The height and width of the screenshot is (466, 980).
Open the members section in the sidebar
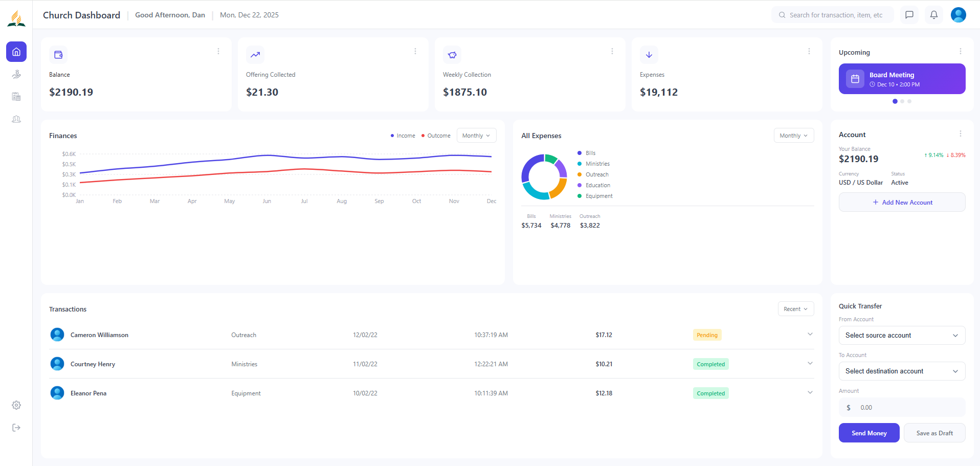16,119
